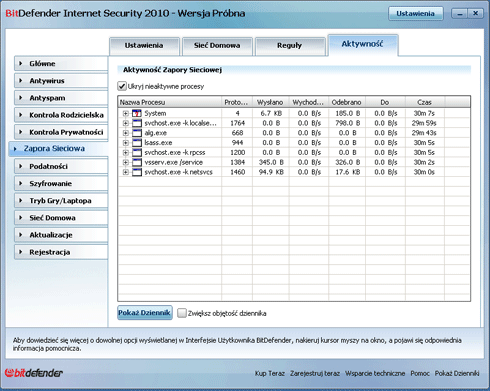Select the 185.0 B received value
The image size is (490, 391).
[348, 113]
